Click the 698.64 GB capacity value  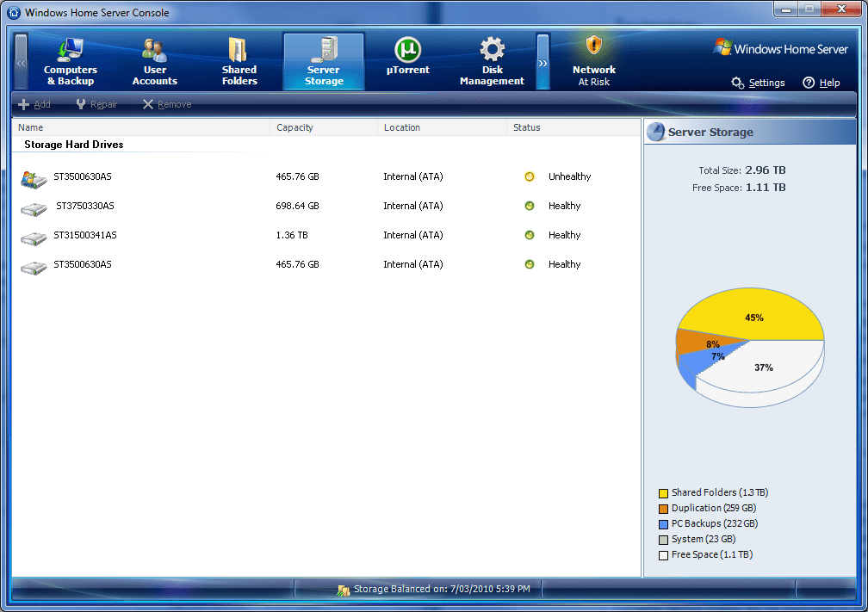point(297,206)
